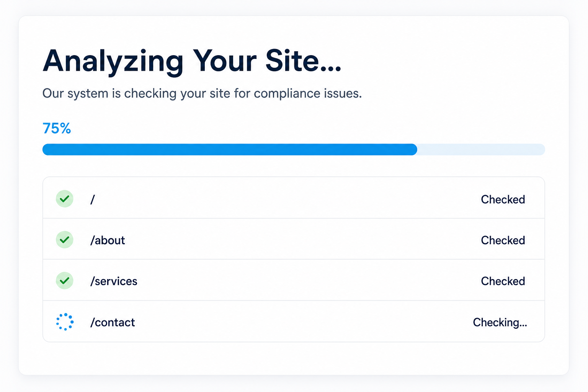The image size is (588, 392).
Task: Open the /services page entry
Action: click(x=114, y=281)
